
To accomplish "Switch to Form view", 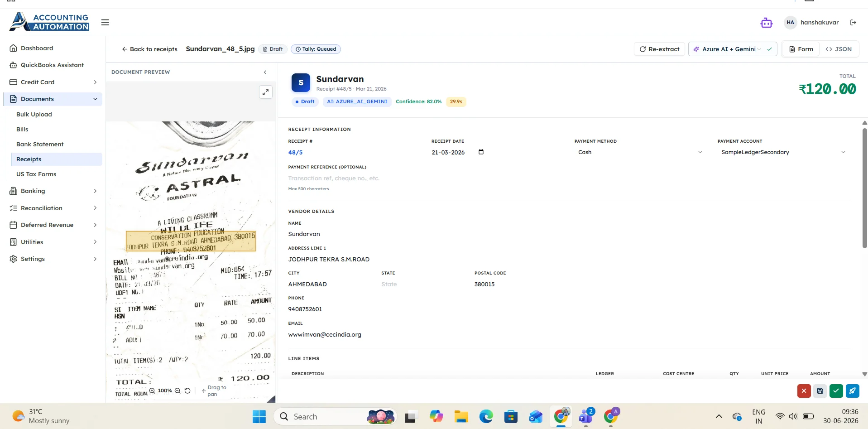I will point(801,49).
